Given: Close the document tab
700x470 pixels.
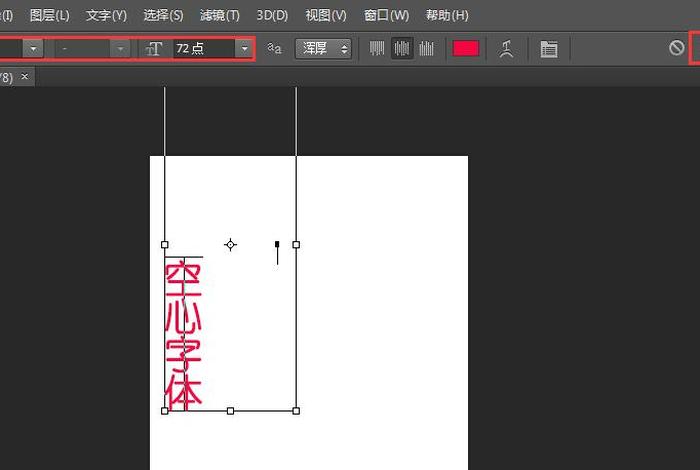Looking at the screenshot, I should point(25,76).
